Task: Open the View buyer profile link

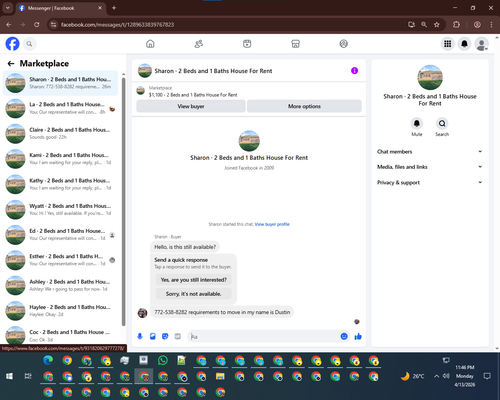Action: coord(272,224)
